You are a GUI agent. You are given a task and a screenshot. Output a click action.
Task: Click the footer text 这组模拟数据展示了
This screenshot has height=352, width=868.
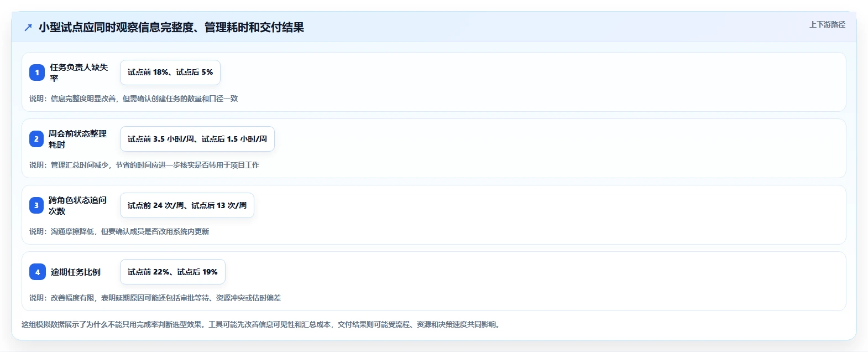pos(262,324)
